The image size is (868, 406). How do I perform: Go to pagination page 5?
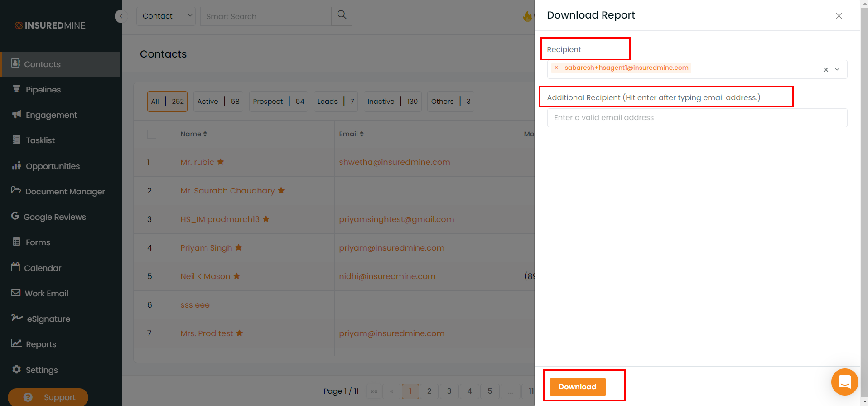pyautogui.click(x=490, y=391)
